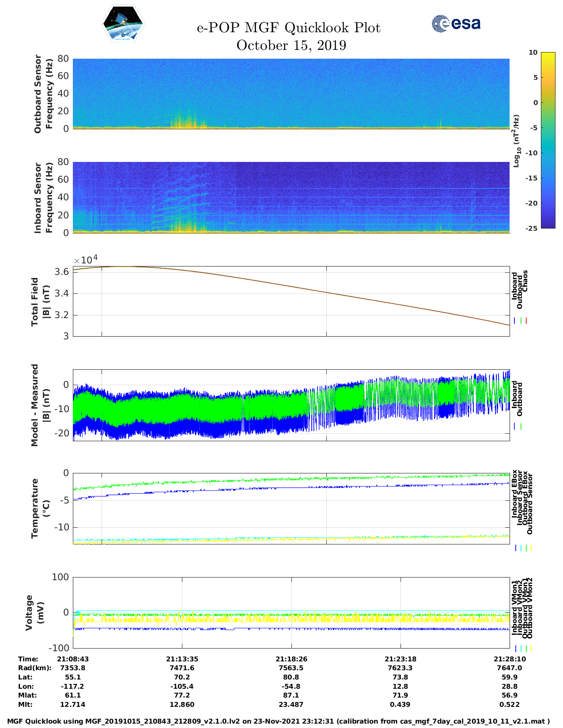Click the yellow marker in the Temperature legend

click(x=531, y=548)
